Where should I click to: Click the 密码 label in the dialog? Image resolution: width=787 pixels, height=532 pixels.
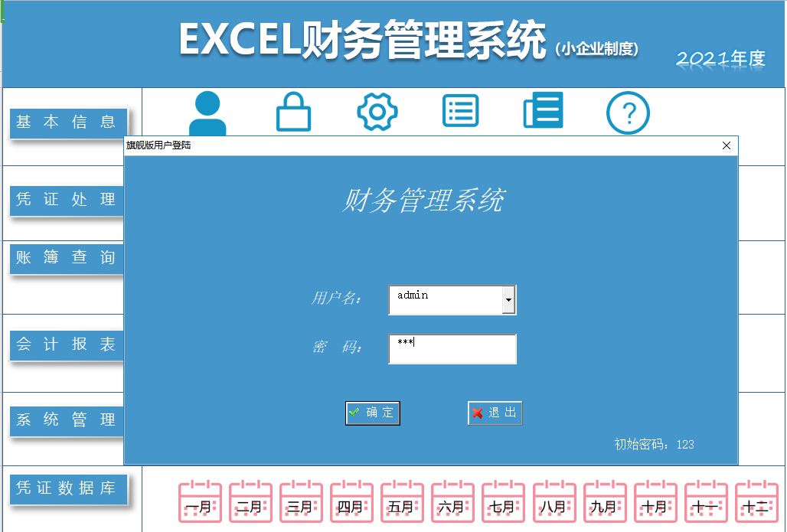pos(336,347)
